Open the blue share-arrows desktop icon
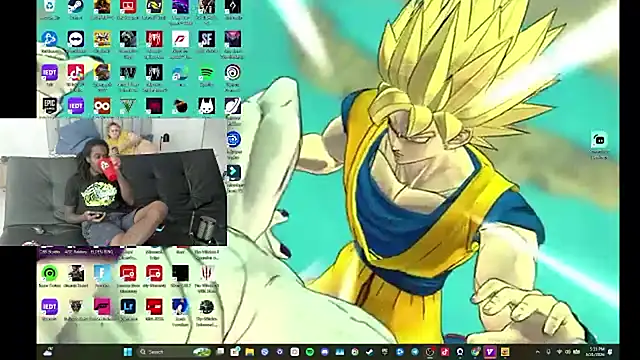 point(49,39)
